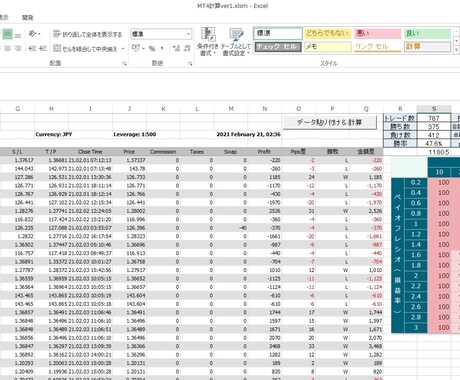
Task: Apply percent style format
Action: [x=152, y=49]
